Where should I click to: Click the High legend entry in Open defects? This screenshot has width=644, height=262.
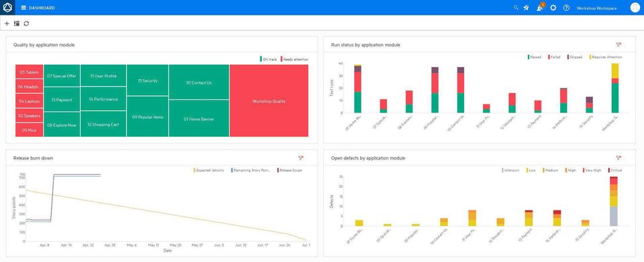tap(571, 170)
